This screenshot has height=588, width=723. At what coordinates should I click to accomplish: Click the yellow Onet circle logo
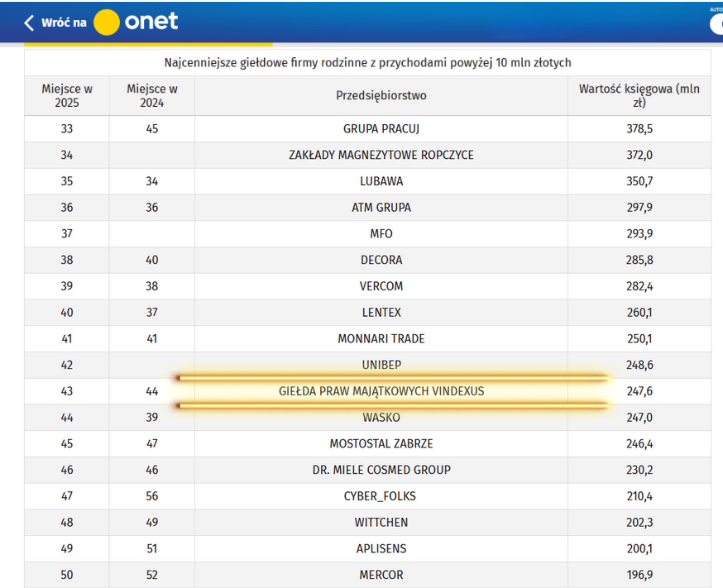click(x=106, y=22)
